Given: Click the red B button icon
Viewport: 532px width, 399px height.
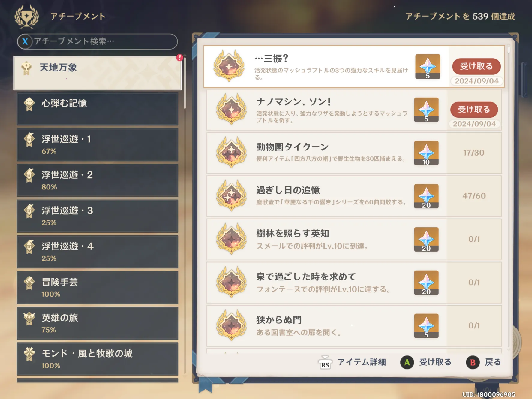Looking at the screenshot, I should (x=473, y=362).
